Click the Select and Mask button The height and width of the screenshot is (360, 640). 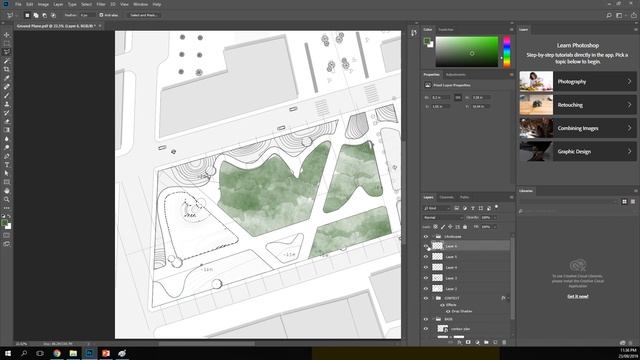pos(143,15)
